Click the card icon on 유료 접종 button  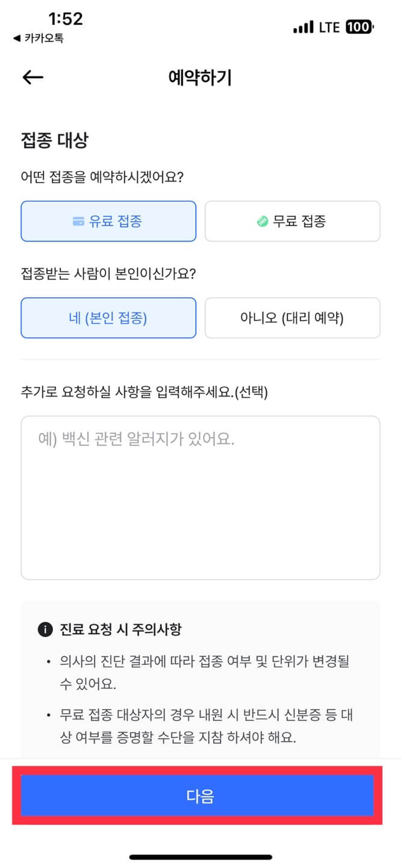[78, 221]
